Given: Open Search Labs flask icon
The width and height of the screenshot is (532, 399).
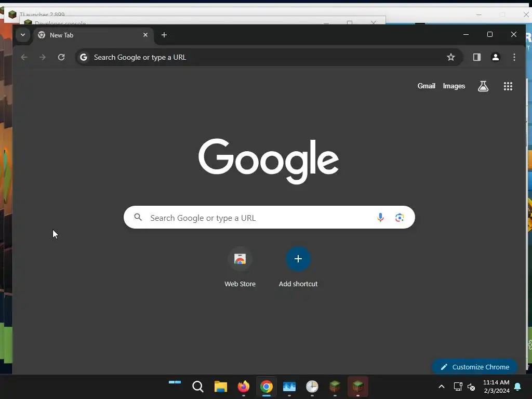Looking at the screenshot, I should [x=483, y=86].
